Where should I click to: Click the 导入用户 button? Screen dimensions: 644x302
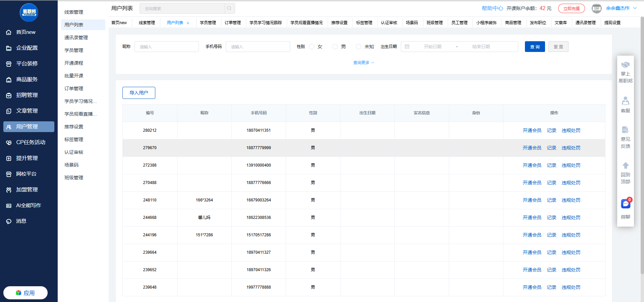[139, 93]
